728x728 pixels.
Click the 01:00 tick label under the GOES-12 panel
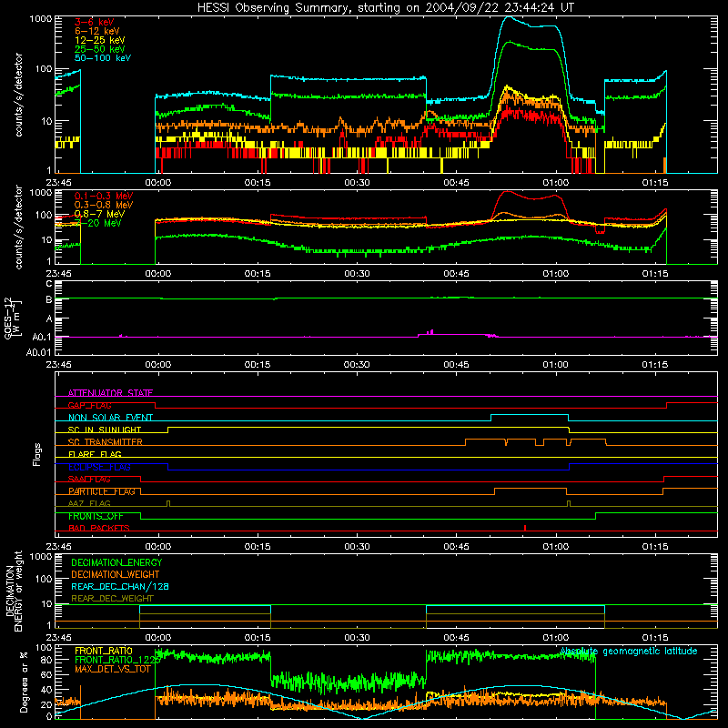click(556, 365)
